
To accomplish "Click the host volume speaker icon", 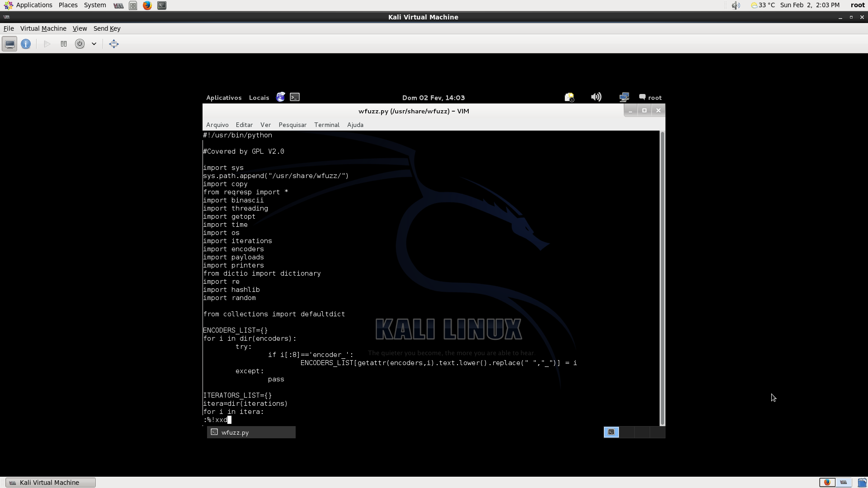I will point(736,5).
